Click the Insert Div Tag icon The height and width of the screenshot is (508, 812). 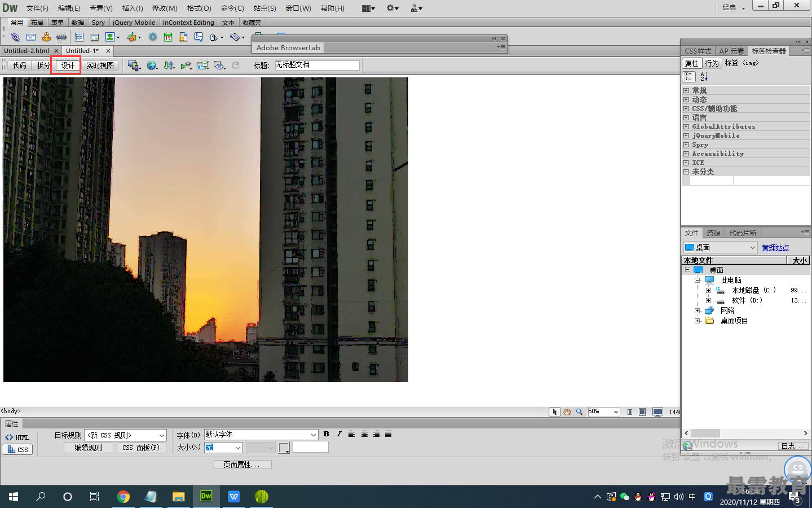(x=94, y=37)
